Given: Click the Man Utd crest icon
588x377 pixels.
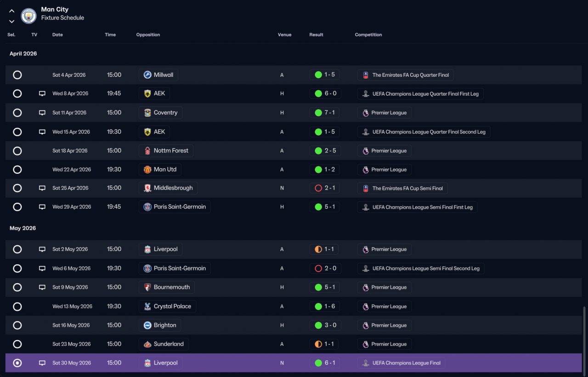Looking at the screenshot, I should (x=147, y=170).
